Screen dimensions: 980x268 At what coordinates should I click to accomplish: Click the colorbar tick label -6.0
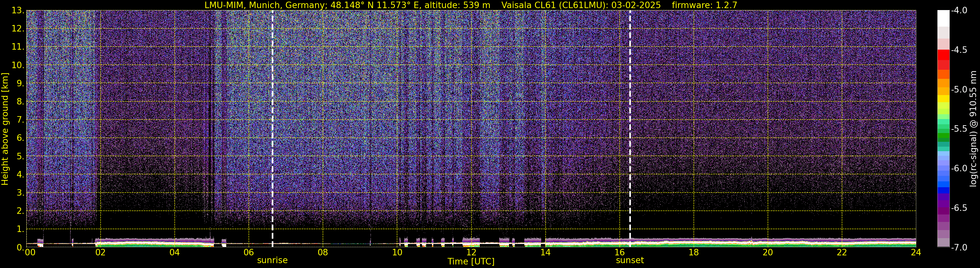pos(959,168)
